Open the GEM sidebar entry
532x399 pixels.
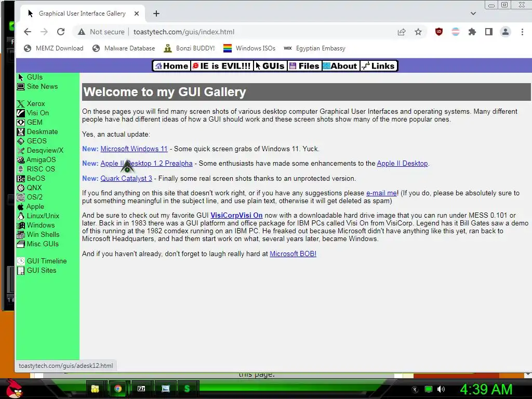[30, 122]
